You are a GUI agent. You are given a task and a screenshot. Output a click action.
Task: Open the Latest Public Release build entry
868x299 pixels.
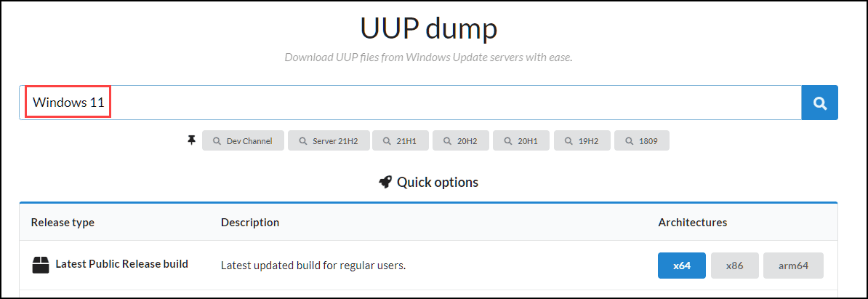click(x=121, y=264)
